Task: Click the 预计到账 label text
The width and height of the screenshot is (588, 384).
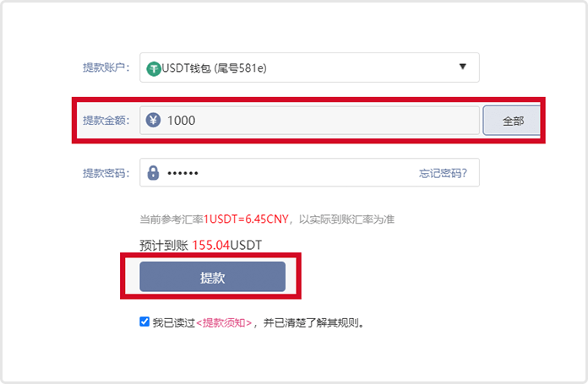Action: (164, 246)
